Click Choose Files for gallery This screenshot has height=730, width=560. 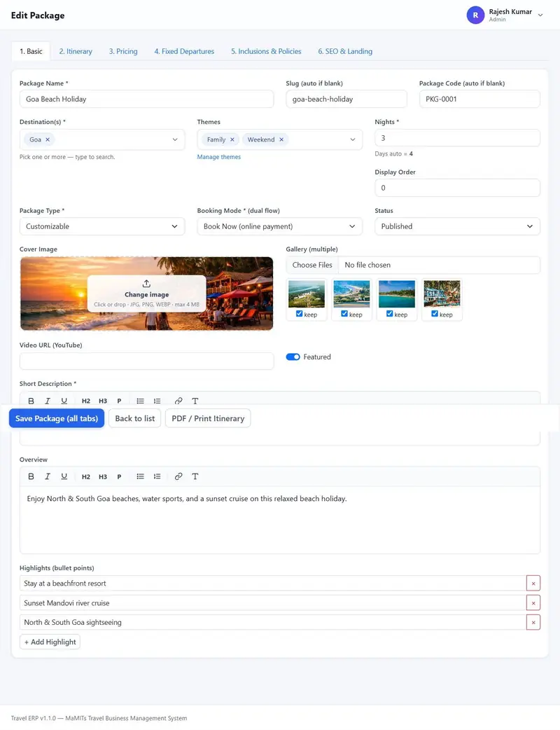click(x=312, y=265)
